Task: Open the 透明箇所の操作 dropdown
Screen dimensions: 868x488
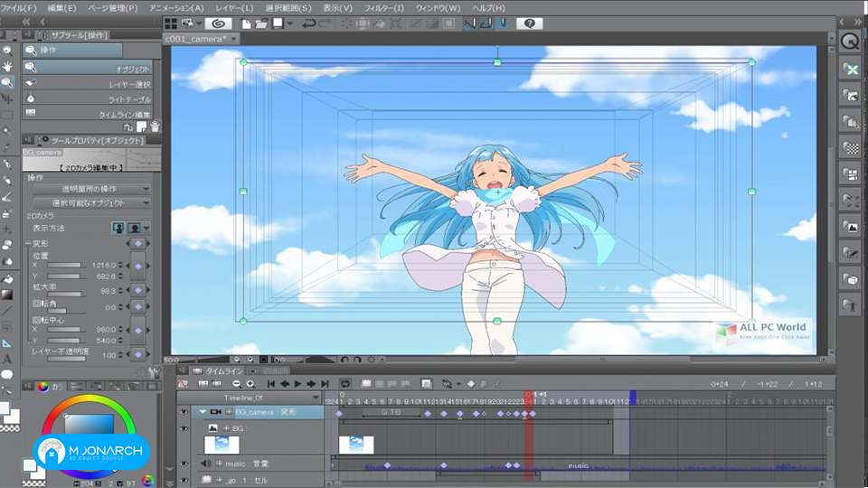Action: (x=91, y=189)
